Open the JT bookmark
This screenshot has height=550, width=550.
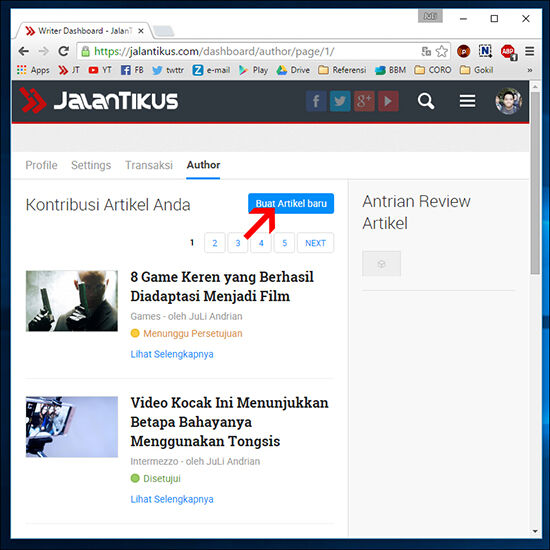tap(69, 70)
